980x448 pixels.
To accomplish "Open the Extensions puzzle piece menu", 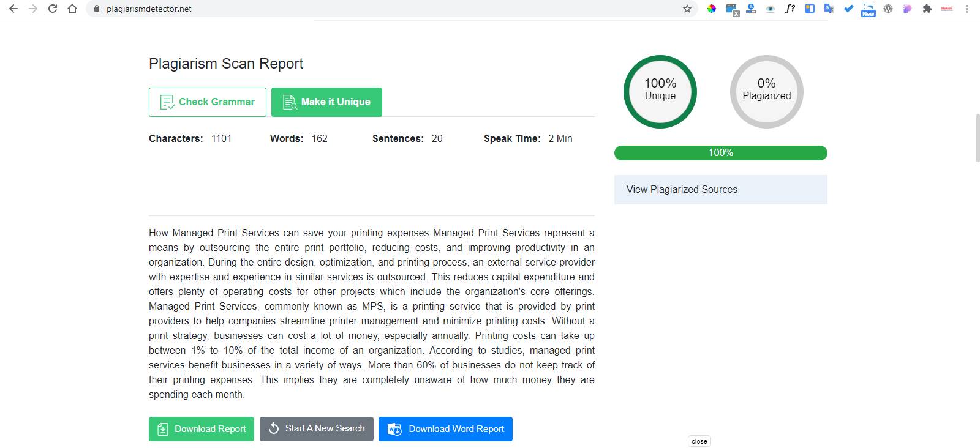I will [x=927, y=9].
